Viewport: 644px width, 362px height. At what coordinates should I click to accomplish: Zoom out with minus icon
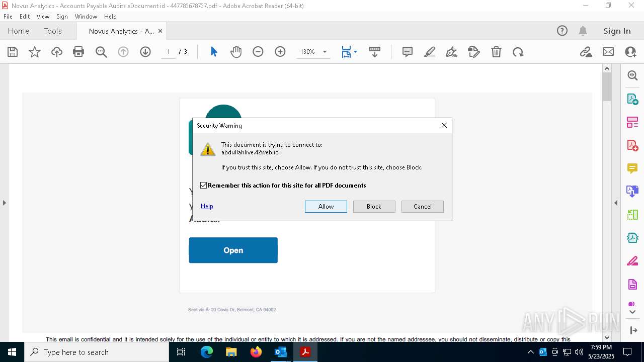258,52
